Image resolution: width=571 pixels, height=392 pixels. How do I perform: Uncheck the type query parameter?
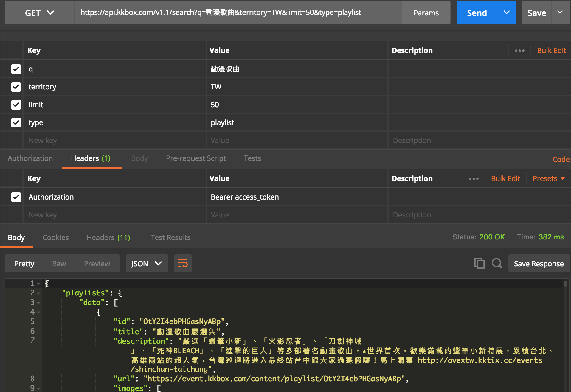16,123
